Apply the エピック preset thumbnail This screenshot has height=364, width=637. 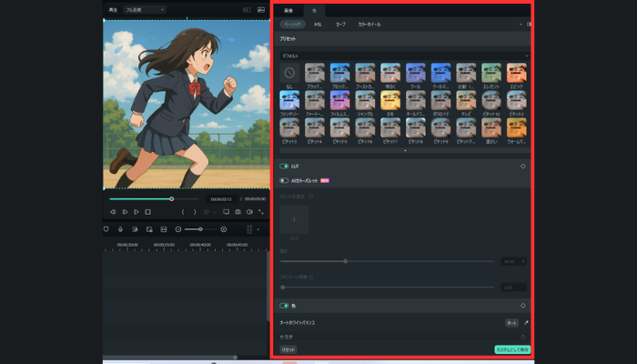click(516, 73)
